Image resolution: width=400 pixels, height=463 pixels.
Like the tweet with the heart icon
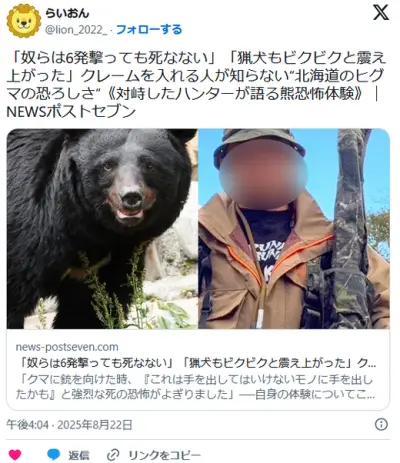tap(15, 455)
